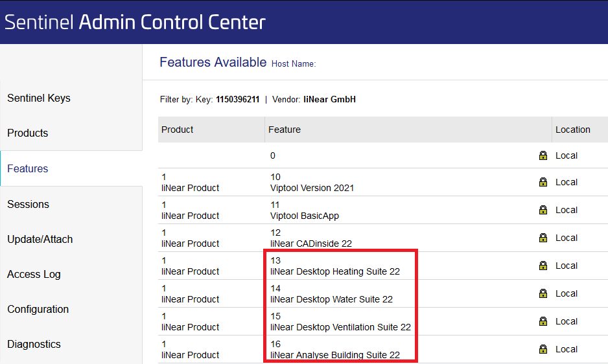Open the Configuration page
This screenshot has height=364, width=608.
(x=38, y=310)
